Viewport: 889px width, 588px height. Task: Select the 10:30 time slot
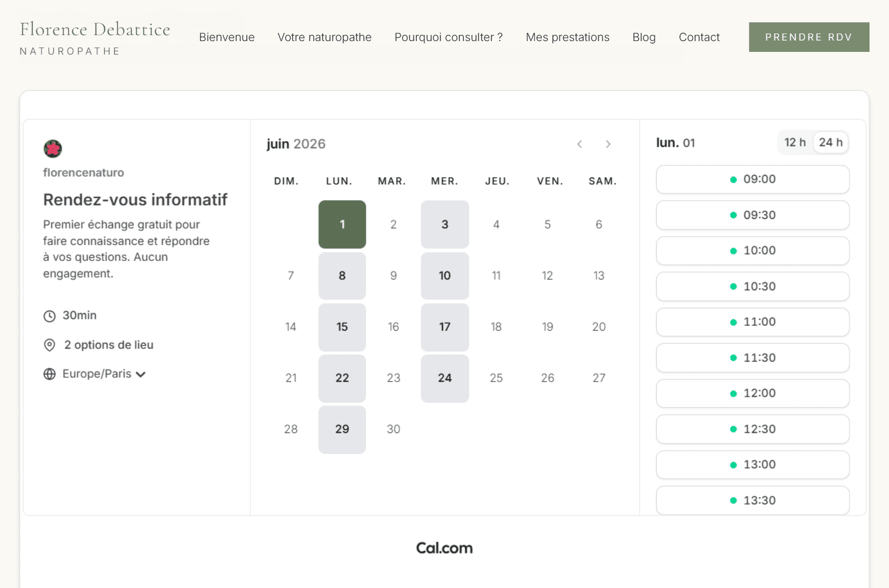[753, 286]
